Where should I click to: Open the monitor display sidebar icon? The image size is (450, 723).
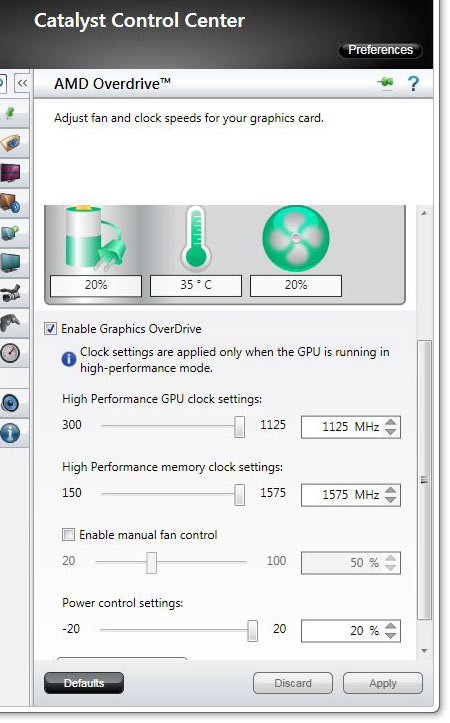tap(10, 263)
